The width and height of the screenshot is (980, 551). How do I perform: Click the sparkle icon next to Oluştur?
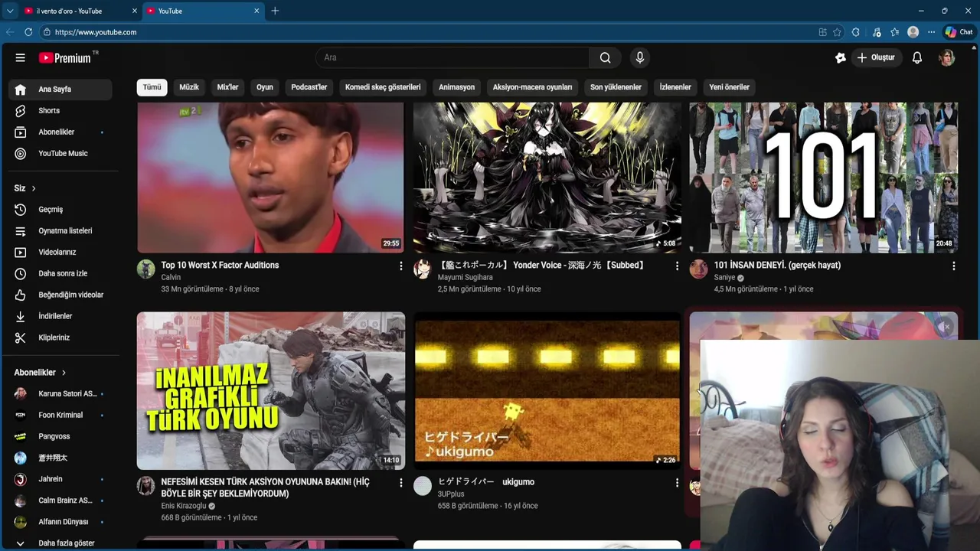coord(841,57)
